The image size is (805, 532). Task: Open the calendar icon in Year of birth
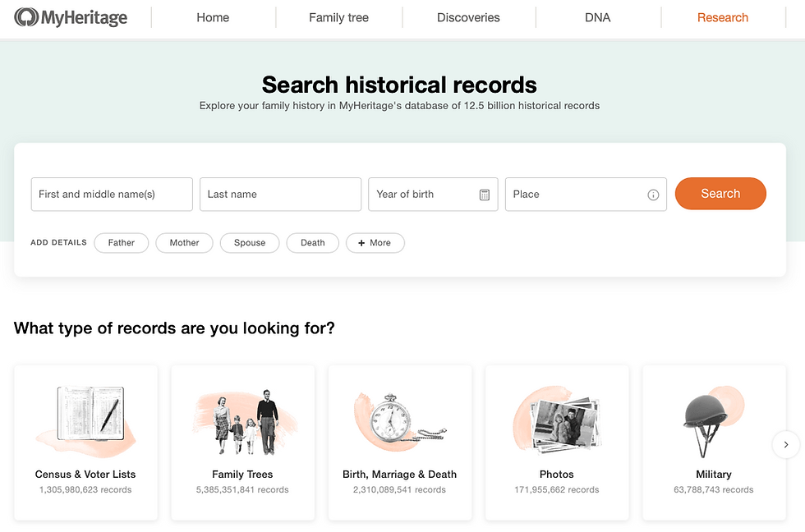point(484,195)
